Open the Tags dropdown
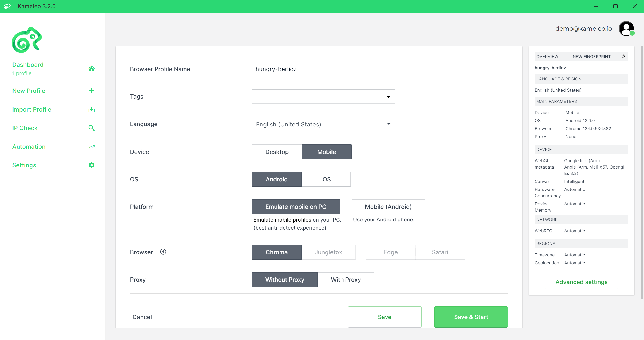 tap(323, 97)
